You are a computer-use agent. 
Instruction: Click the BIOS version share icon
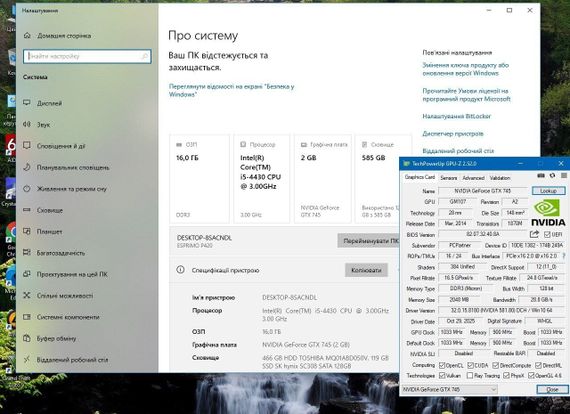click(x=534, y=234)
